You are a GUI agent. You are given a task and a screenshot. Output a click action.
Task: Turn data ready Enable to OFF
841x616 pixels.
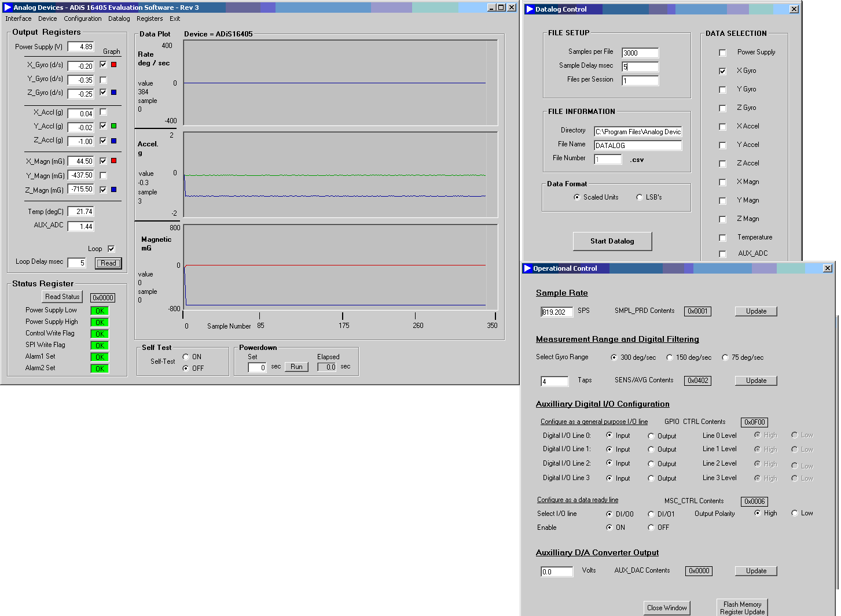tap(651, 528)
